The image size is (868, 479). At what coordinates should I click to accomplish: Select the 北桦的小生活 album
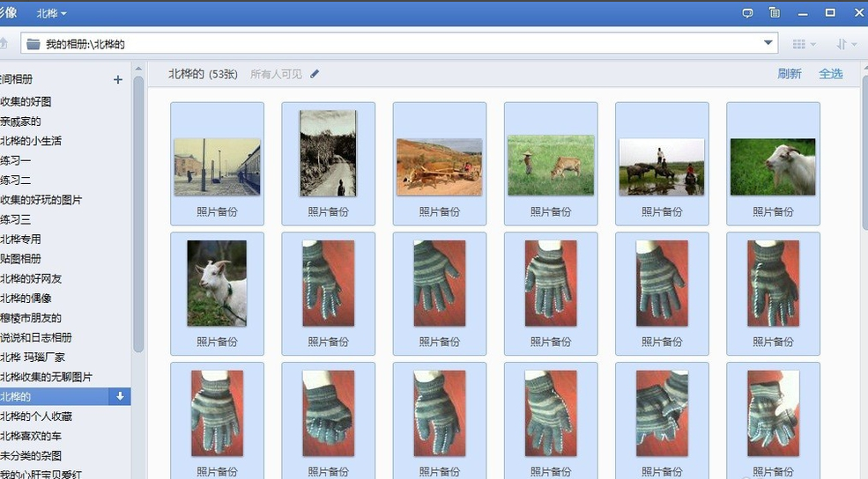point(32,141)
